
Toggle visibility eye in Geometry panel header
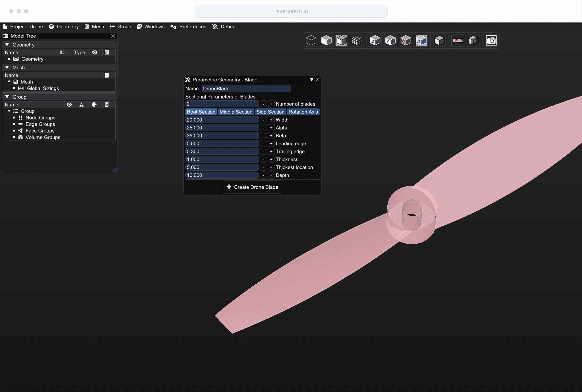pyautogui.click(x=95, y=52)
